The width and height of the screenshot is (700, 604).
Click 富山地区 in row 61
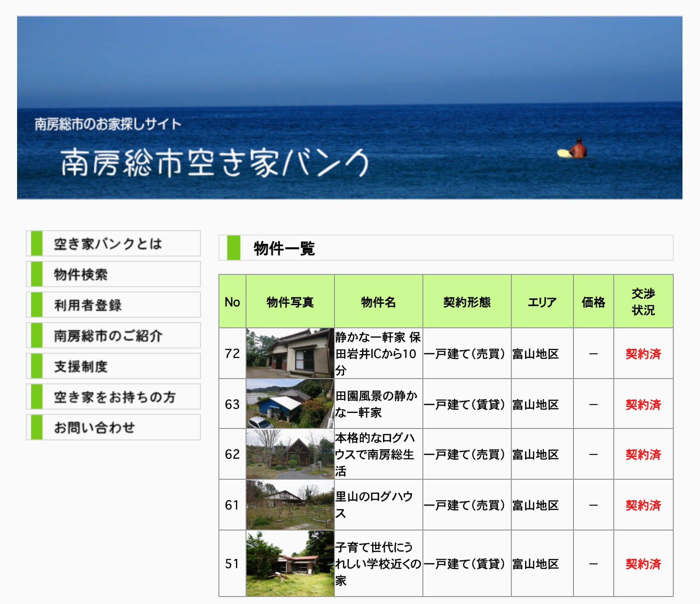pos(535,505)
